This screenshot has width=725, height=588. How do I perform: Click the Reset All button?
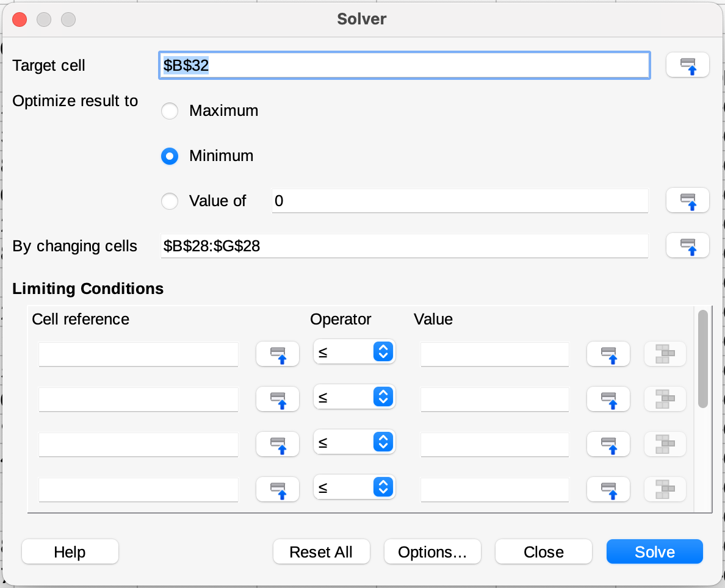[x=321, y=552]
